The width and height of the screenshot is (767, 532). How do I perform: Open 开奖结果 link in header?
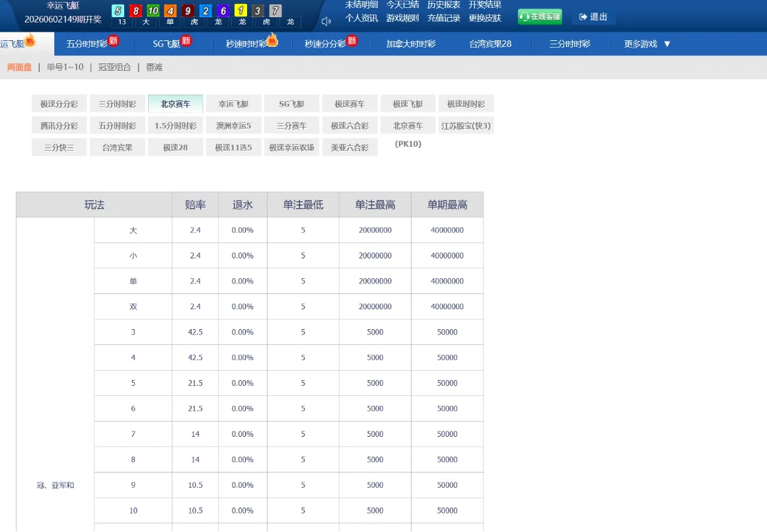point(485,5)
